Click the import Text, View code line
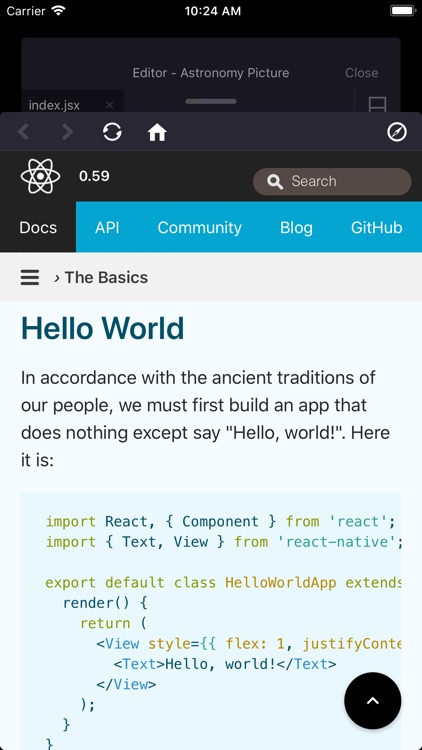Viewport: 422px width, 750px height. (224, 542)
